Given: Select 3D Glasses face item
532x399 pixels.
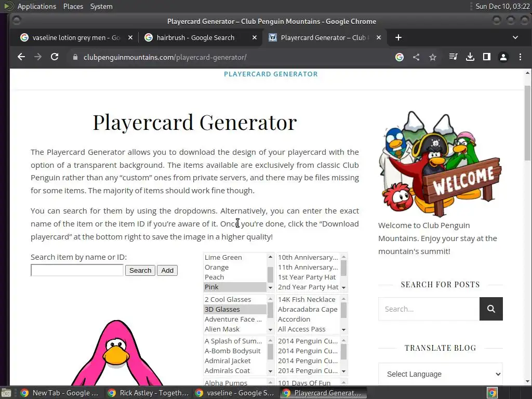Looking at the screenshot, I should (235, 310).
